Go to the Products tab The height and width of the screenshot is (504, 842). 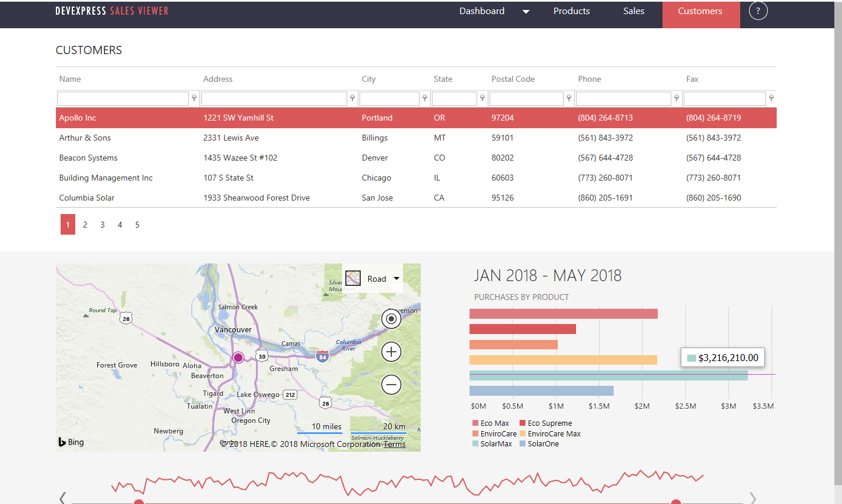click(x=571, y=11)
